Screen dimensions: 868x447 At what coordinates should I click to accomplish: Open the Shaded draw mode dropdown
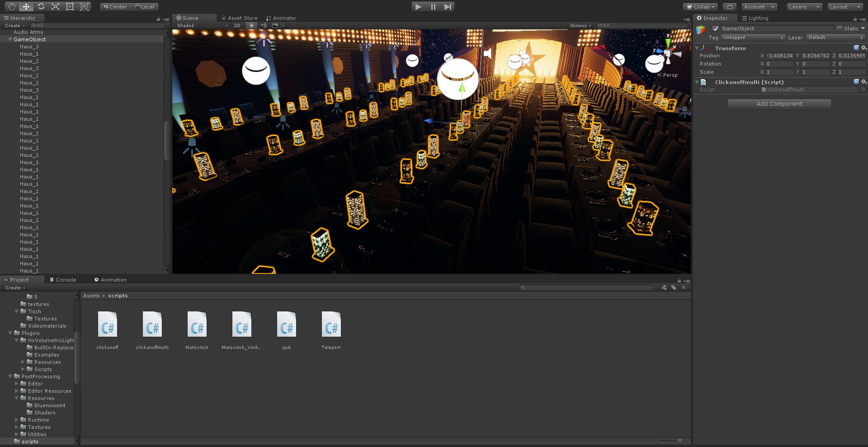[203, 25]
